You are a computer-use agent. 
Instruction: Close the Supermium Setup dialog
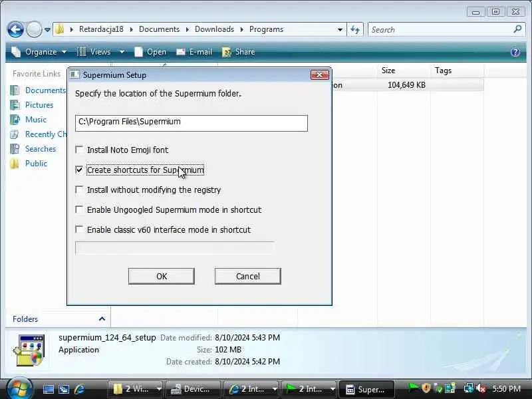pyautogui.click(x=320, y=74)
